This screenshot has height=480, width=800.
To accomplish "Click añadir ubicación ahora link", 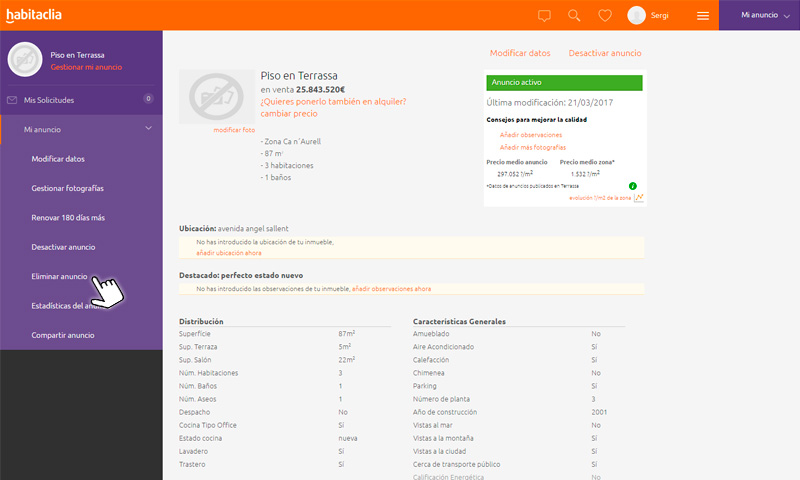I will click(229, 253).
